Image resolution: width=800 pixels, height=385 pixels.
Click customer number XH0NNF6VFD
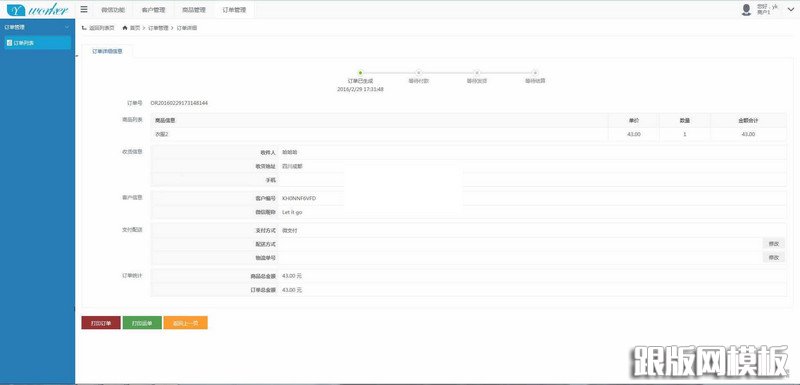pyautogui.click(x=299, y=198)
